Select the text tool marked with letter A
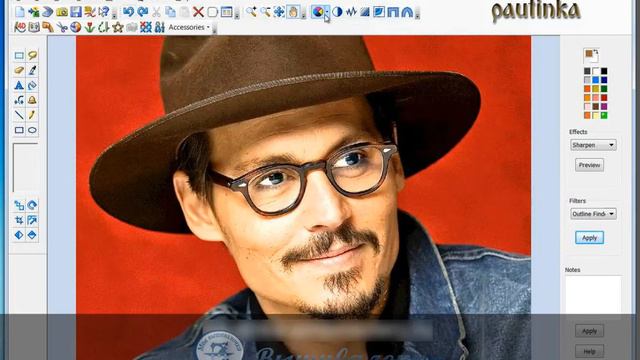Viewport: 640px width, 360px height. 19,85
